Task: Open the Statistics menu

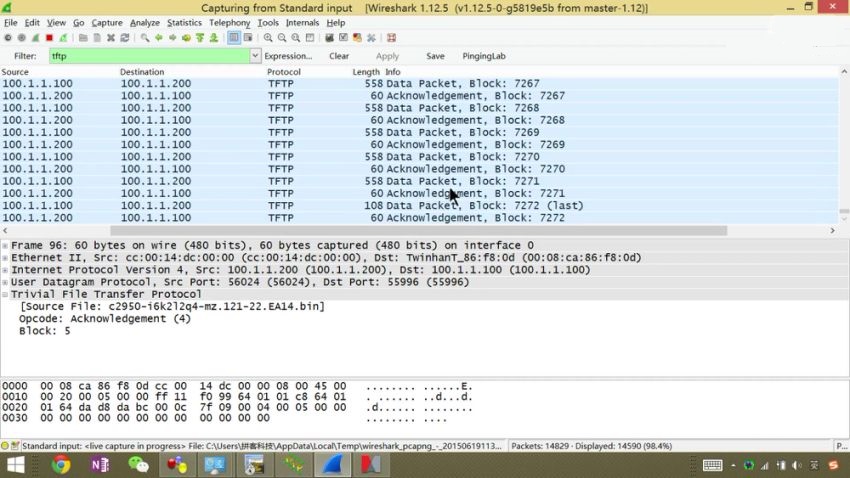Action: (x=184, y=23)
